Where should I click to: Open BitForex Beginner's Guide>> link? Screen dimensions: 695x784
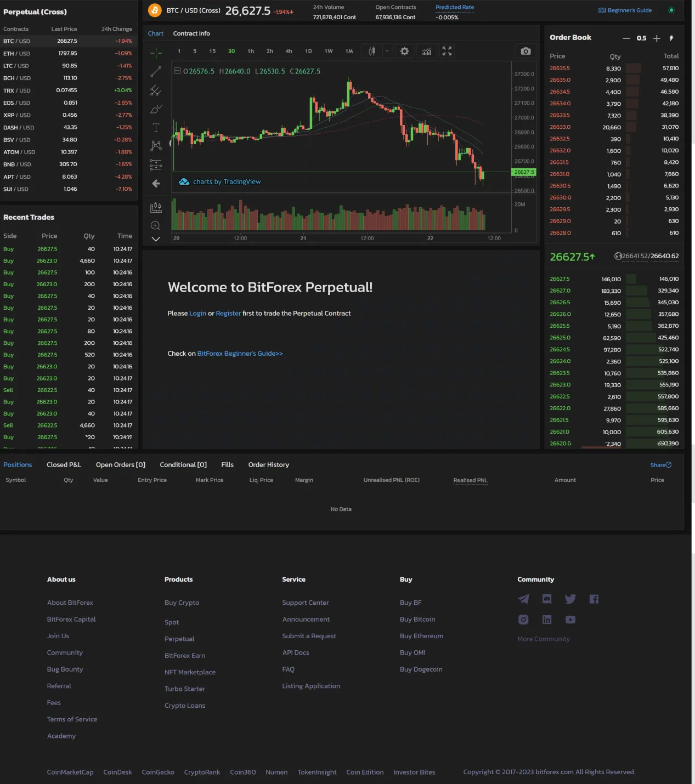[x=240, y=354]
